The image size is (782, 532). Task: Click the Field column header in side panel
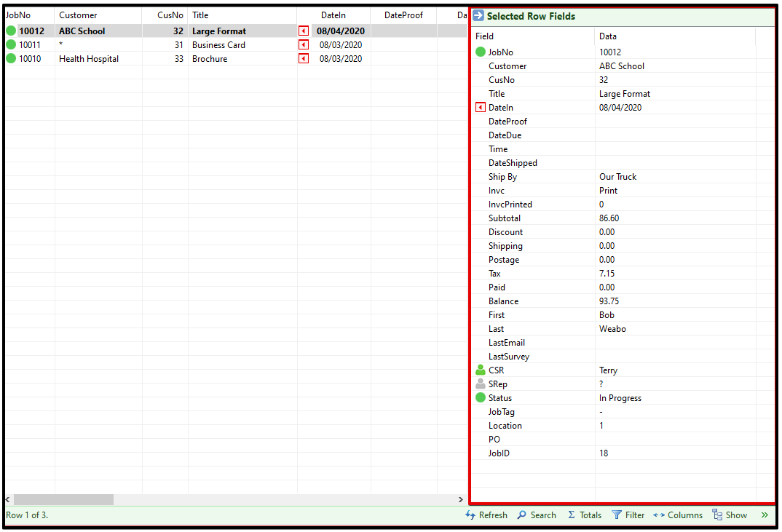click(484, 36)
